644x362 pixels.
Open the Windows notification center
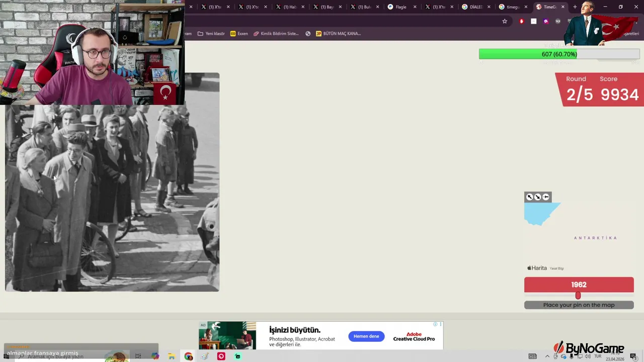click(x=633, y=356)
